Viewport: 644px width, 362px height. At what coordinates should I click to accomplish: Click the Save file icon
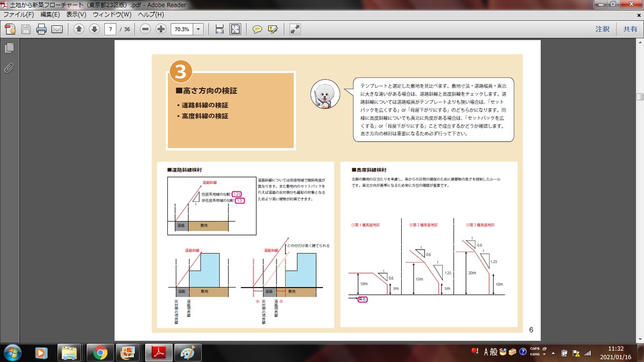(x=26, y=29)
